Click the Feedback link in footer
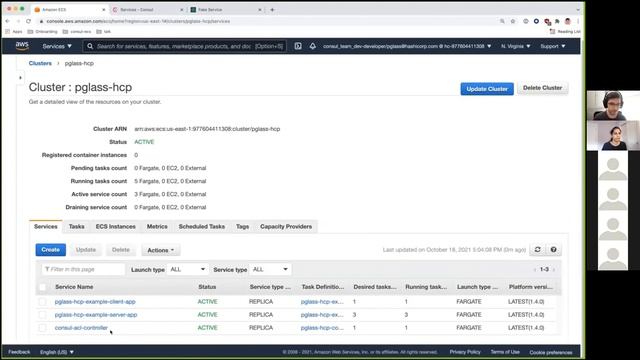 (x=19, y=352)
